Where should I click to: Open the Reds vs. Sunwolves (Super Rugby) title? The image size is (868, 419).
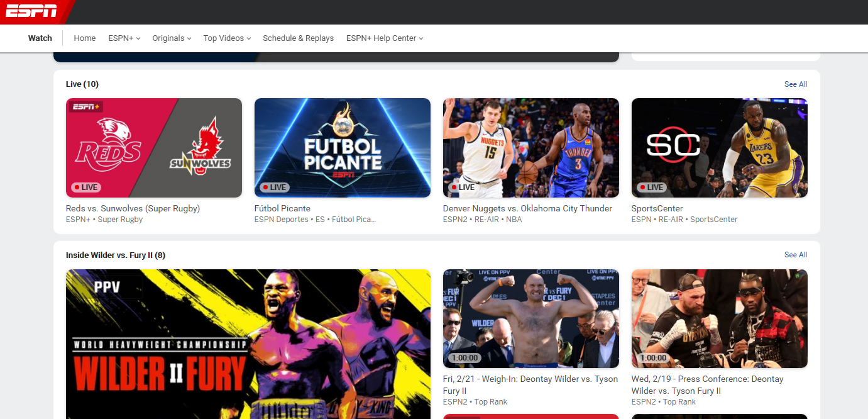click(133, 208)
